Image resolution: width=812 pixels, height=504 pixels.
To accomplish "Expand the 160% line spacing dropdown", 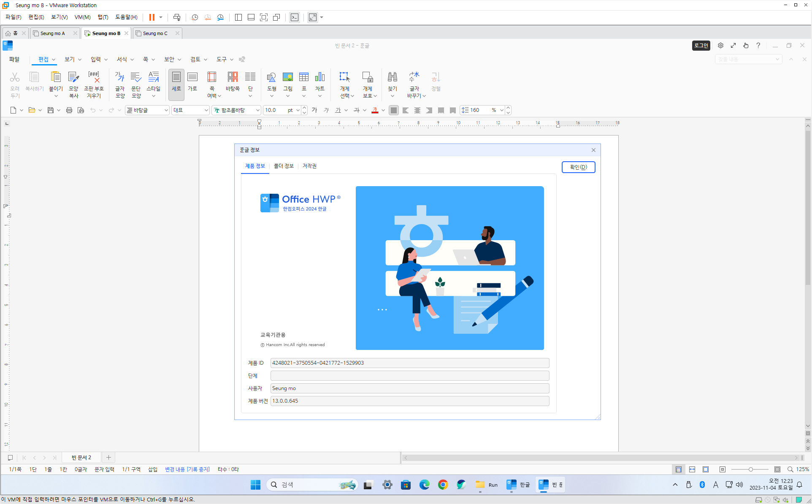I will click(x=501, y=110).
